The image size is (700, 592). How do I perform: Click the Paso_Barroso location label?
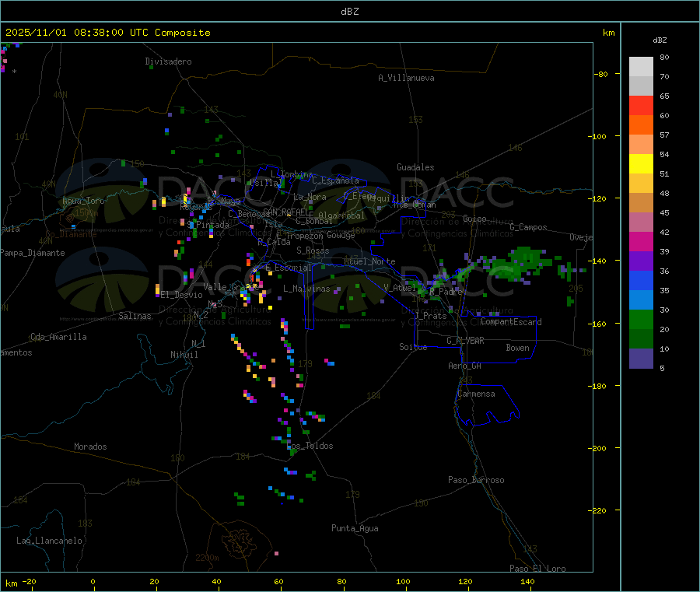click(476, 480)
